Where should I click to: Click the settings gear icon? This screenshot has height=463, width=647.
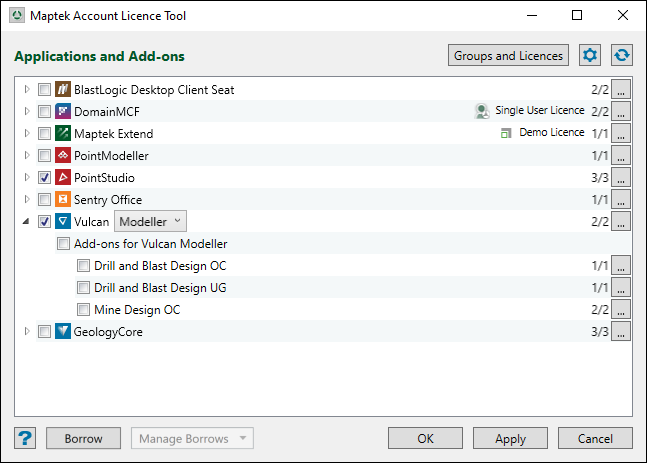[x=590, y=56]
